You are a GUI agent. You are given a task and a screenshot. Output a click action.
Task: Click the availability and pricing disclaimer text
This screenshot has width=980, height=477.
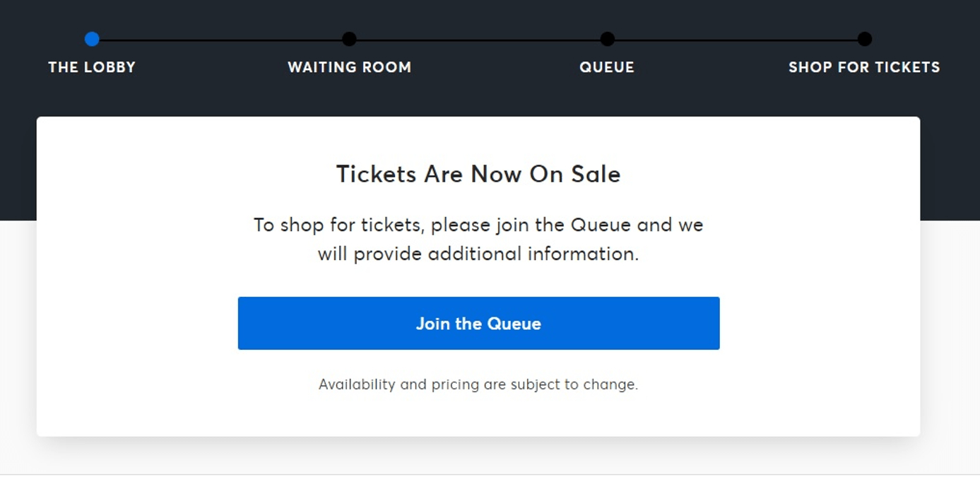pyautogui.click(x=478, y=384)
